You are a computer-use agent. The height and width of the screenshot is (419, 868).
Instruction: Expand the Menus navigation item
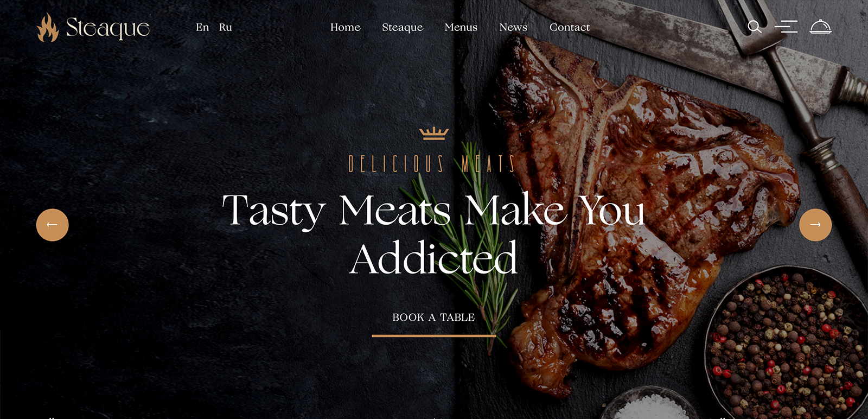click(x=461, y=27)
